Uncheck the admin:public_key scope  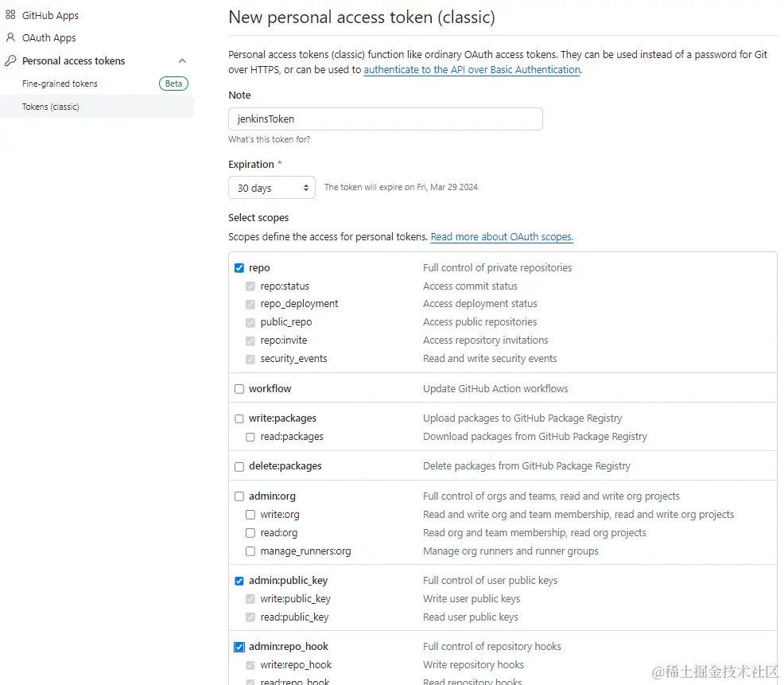point(239,581)
